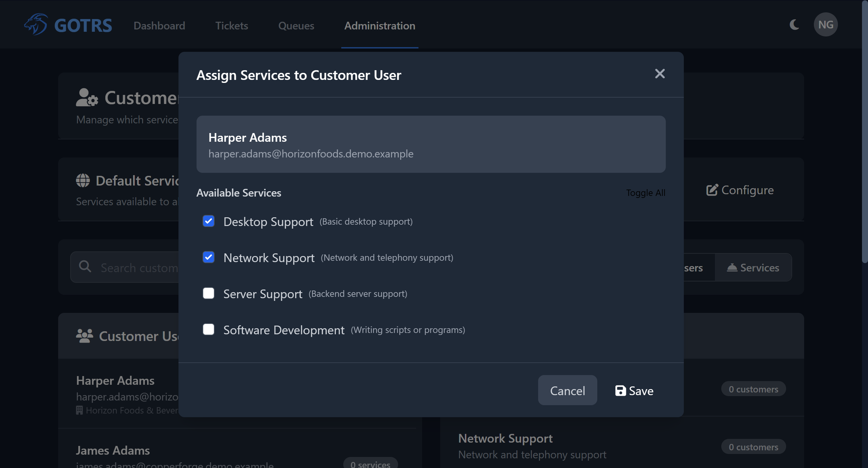
Task: Uncheck Desktop Support service
Action: (209, 221)
